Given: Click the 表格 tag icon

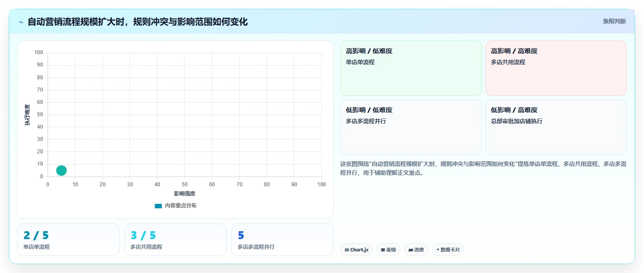Looking at the screenshot, I should click(x=383, y=250).
